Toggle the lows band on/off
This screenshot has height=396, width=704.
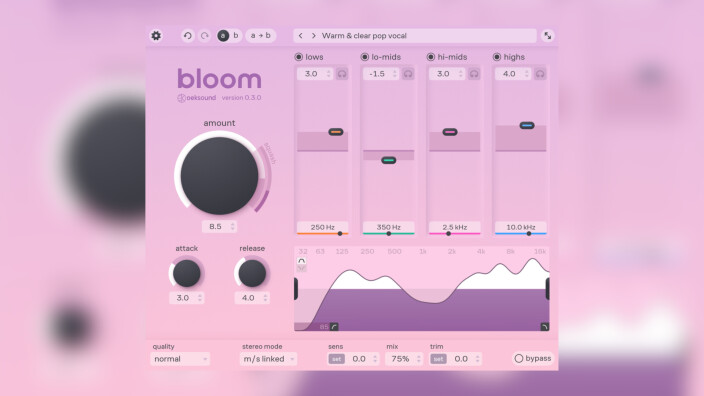[x=299, y=57]
